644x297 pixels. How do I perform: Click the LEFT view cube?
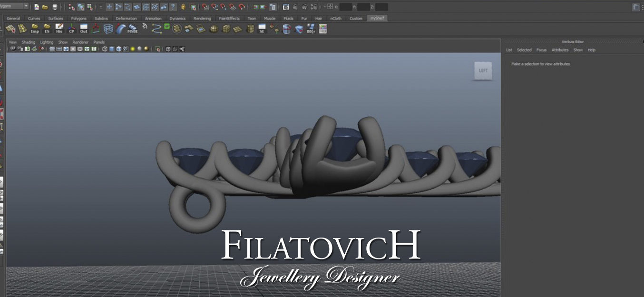483,71
